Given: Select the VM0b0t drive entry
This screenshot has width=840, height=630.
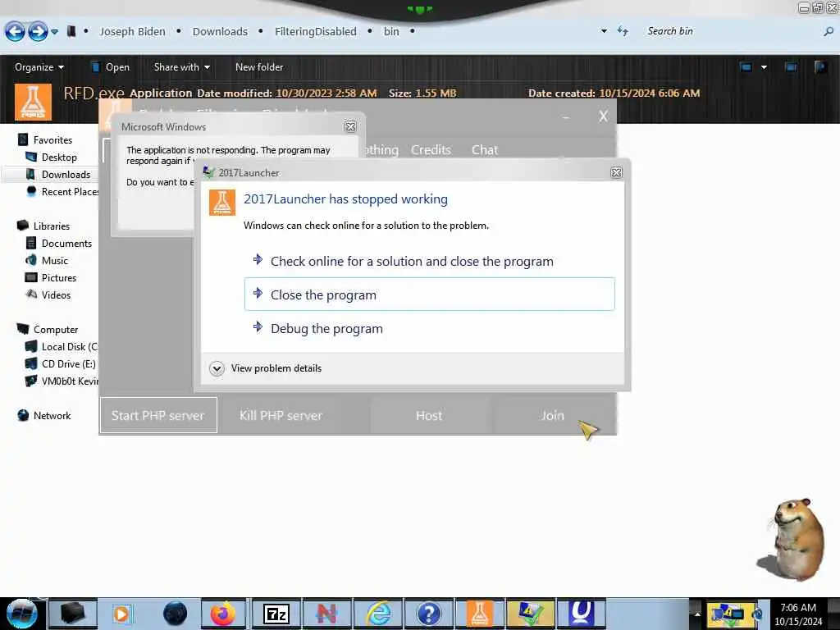Looking at the screenshot, I should tap(70, 381).
